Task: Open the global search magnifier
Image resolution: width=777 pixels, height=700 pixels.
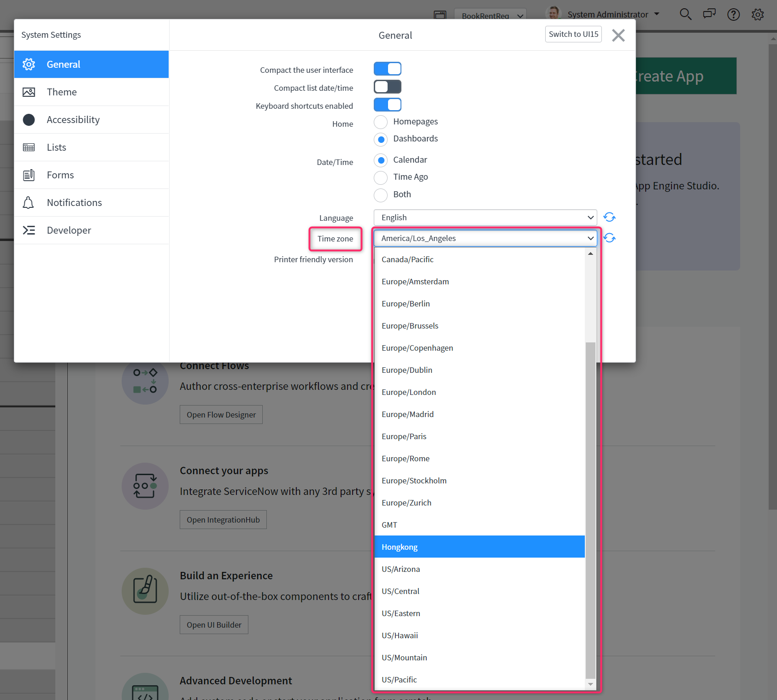Action: click(x=685, y=14)
